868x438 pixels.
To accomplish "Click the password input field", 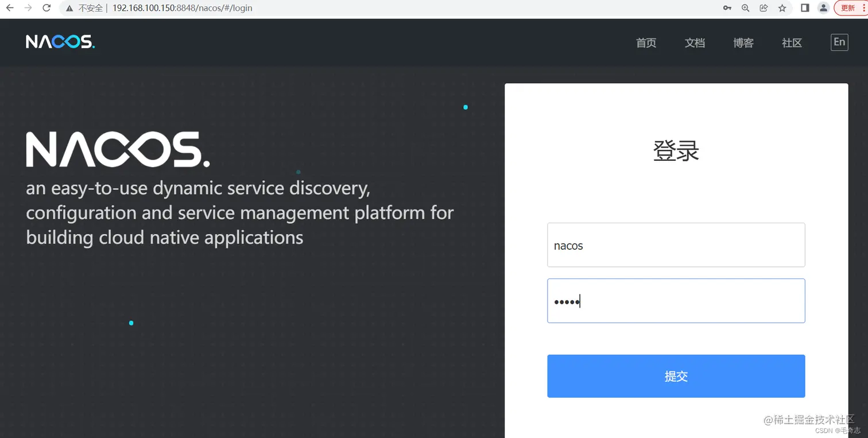I will (x=676, y=301).
